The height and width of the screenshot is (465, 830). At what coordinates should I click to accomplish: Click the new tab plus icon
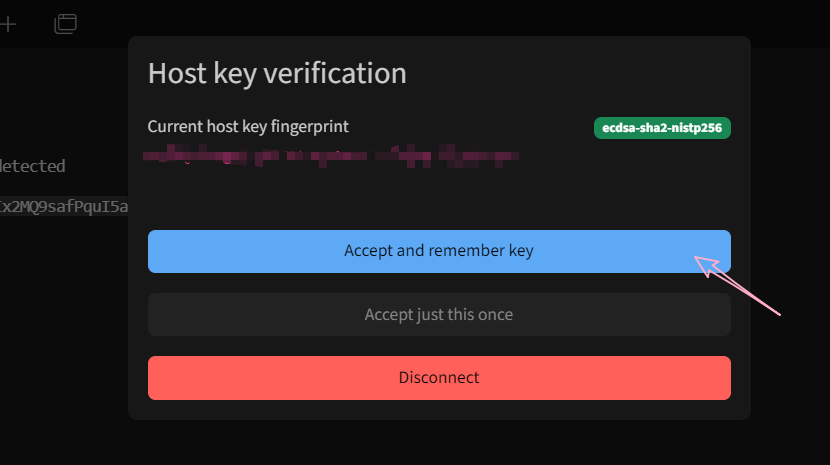(8, 23)
